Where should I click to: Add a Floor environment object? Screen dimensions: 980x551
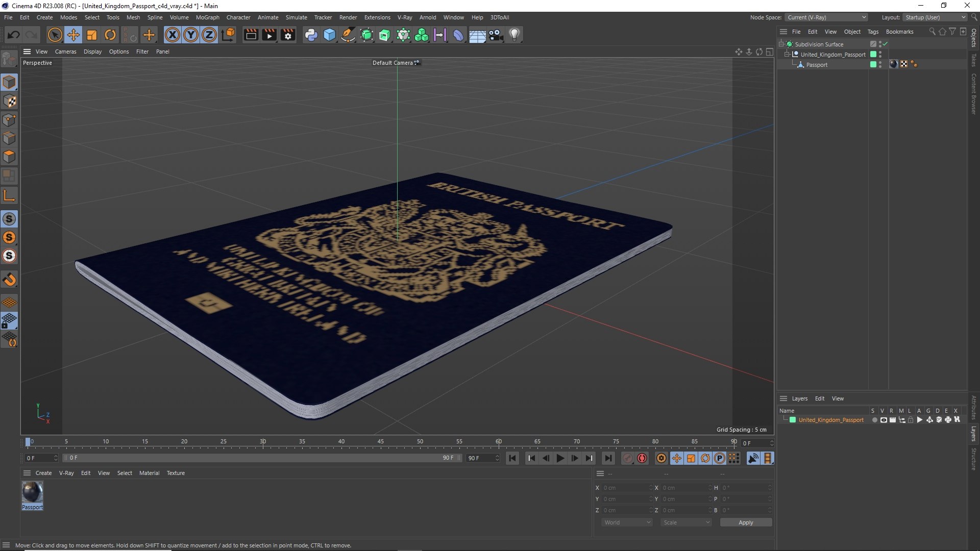click(x=477, y=35)
